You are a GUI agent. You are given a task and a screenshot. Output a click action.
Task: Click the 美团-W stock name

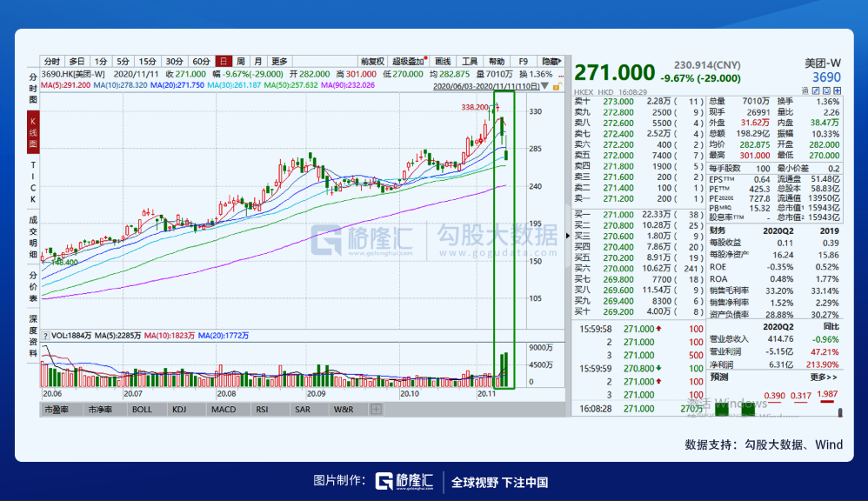coord(823,63)
